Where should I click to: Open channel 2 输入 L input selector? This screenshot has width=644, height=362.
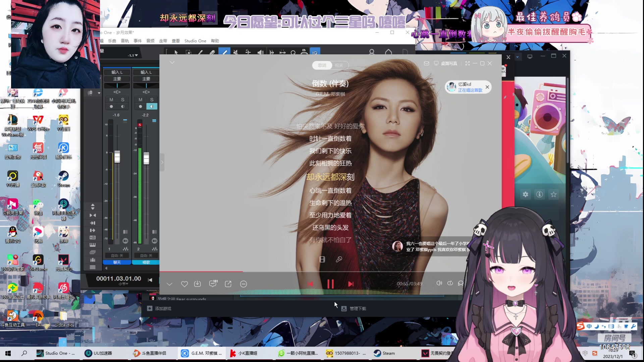(x=146, y=72)
